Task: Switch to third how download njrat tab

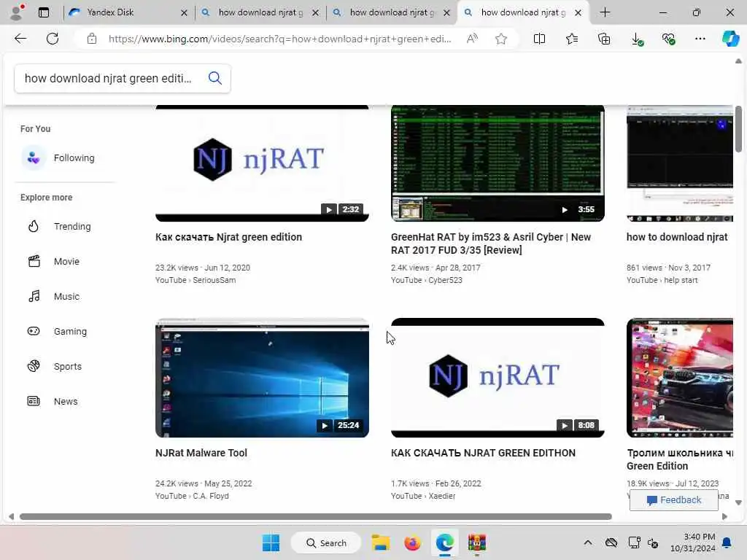Action: pyautogui.click(x=392, y=12)
